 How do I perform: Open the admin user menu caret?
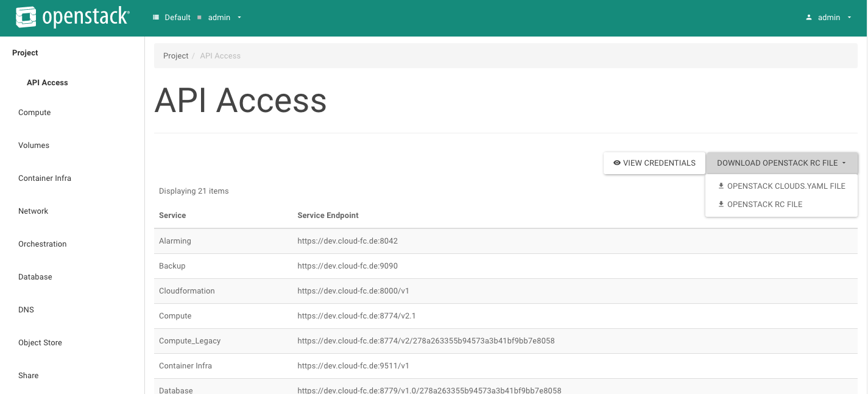[849, 18]
